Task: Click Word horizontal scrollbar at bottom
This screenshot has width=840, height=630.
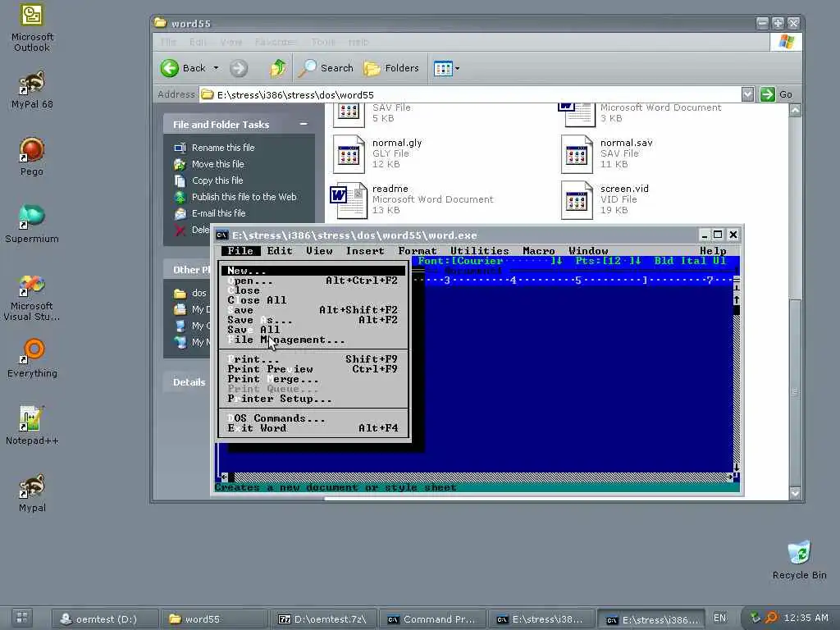Action: click(x=477, y=477)
